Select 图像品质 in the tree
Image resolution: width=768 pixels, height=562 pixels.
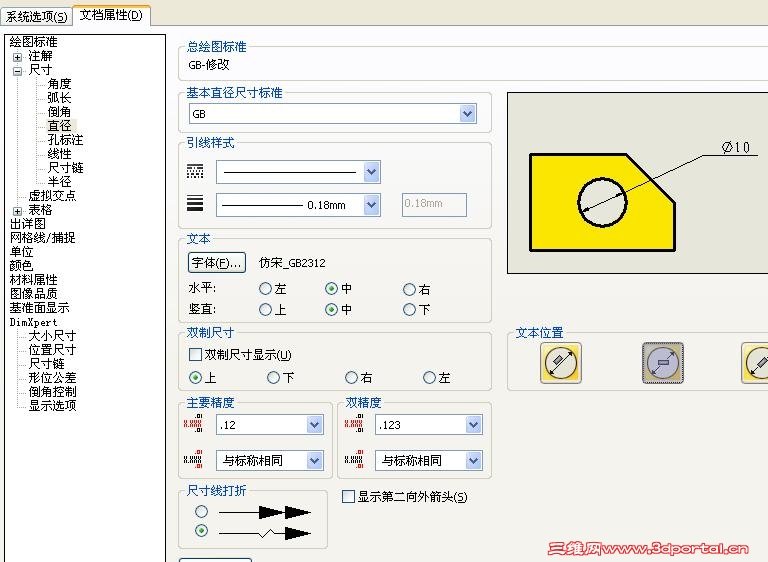(x=33, y=293)
